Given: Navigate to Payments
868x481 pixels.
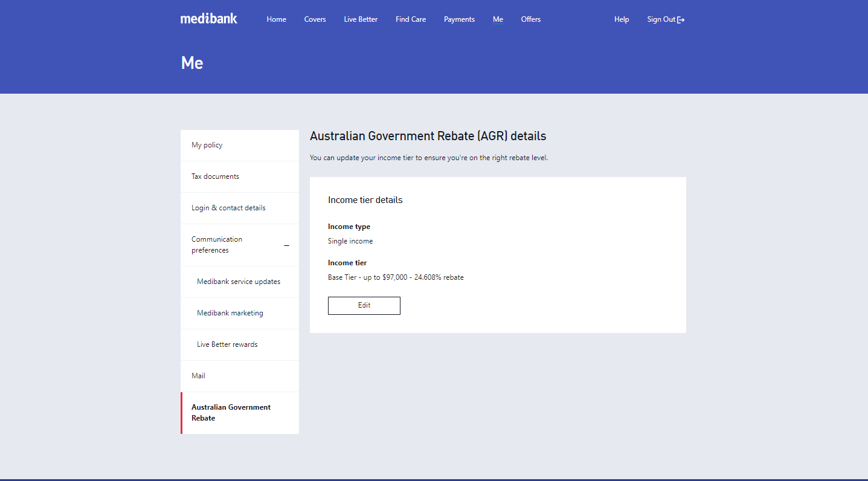Looking at the screenshot, I should pos(459,19).
